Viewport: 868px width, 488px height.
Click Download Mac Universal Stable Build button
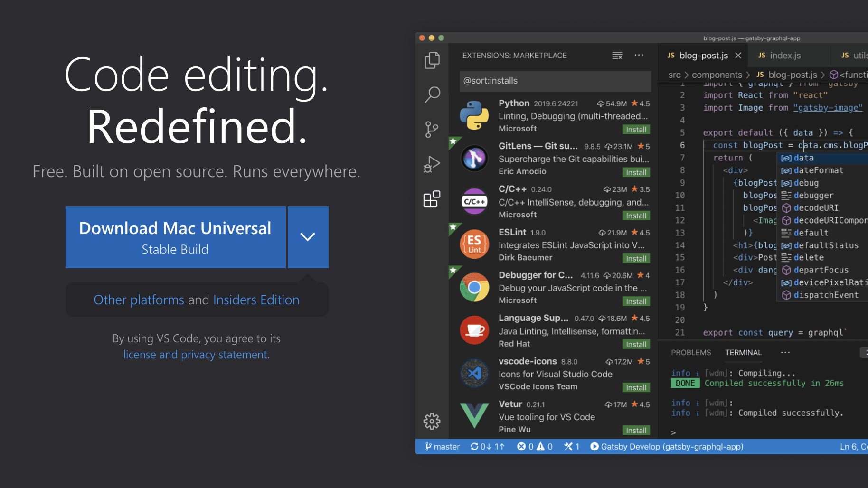click(175, 237)
